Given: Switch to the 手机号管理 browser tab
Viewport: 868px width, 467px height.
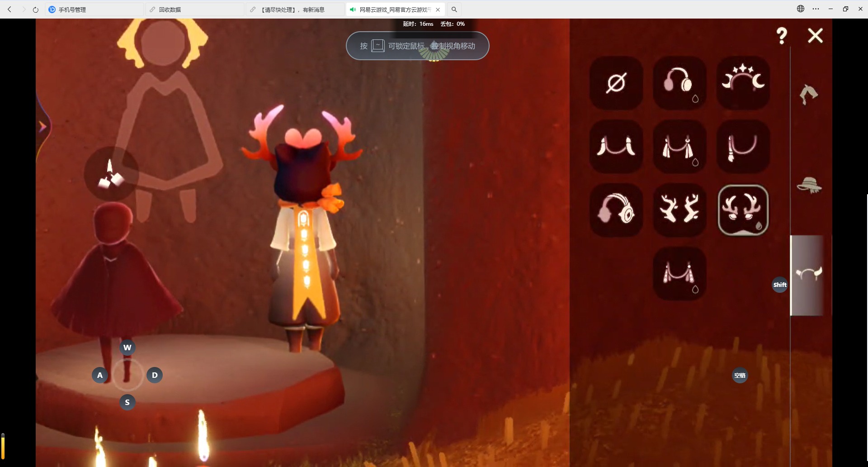Looking at the screenshot, I should (94, 10).
